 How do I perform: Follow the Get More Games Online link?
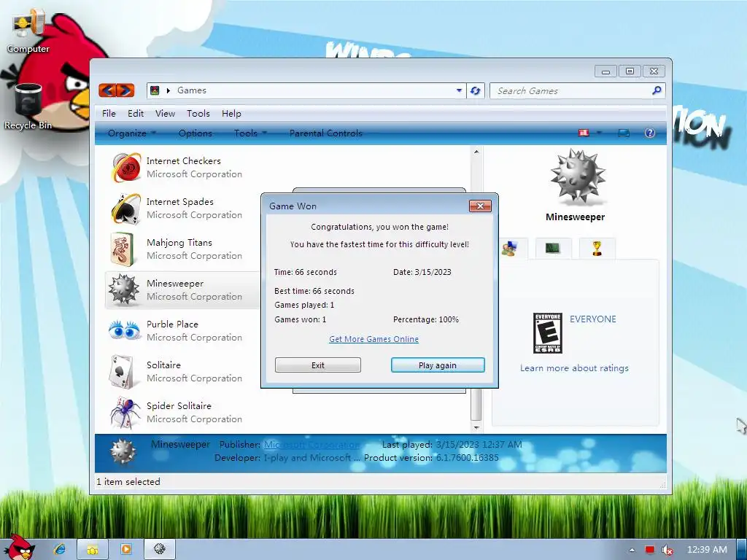(x=374, y=339)
